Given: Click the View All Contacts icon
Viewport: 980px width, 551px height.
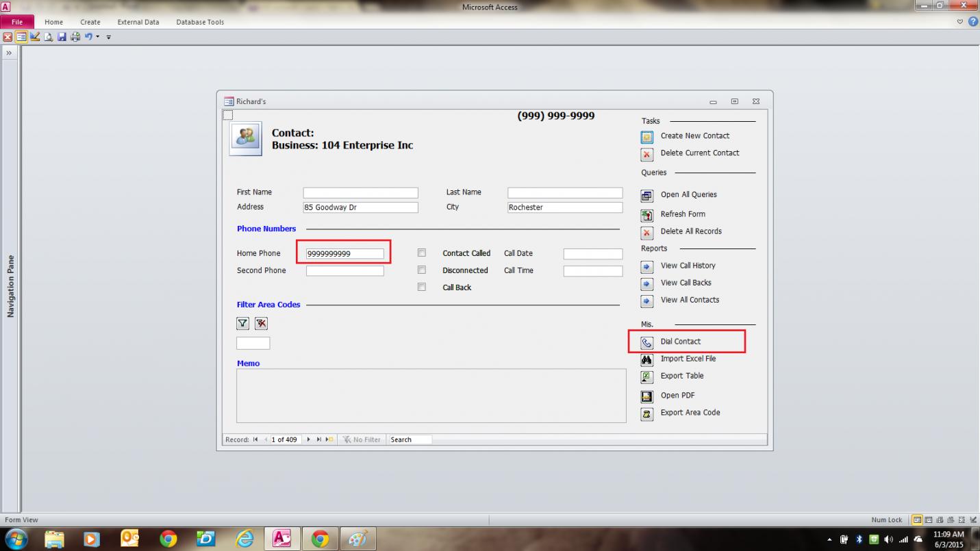Looking at the screenshot, I should [x=647, y=300].
